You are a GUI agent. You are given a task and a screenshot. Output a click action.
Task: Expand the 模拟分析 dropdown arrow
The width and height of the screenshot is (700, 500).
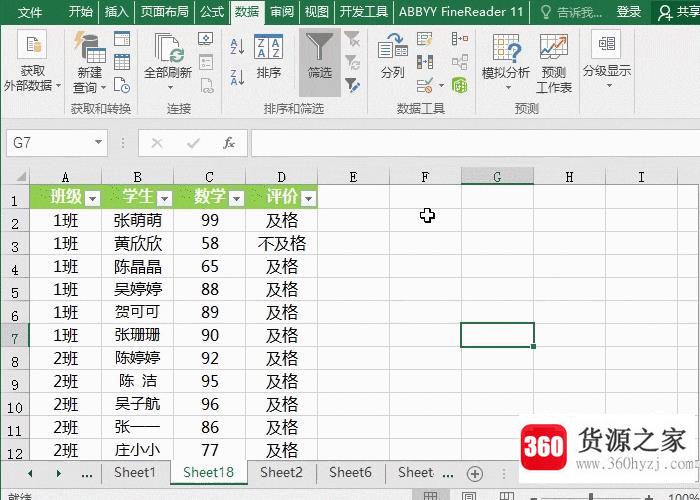(x=508, y=88)
